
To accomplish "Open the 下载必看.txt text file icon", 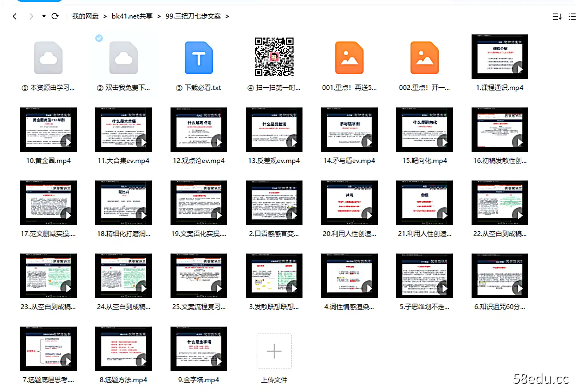I will (x=199, y=58).
